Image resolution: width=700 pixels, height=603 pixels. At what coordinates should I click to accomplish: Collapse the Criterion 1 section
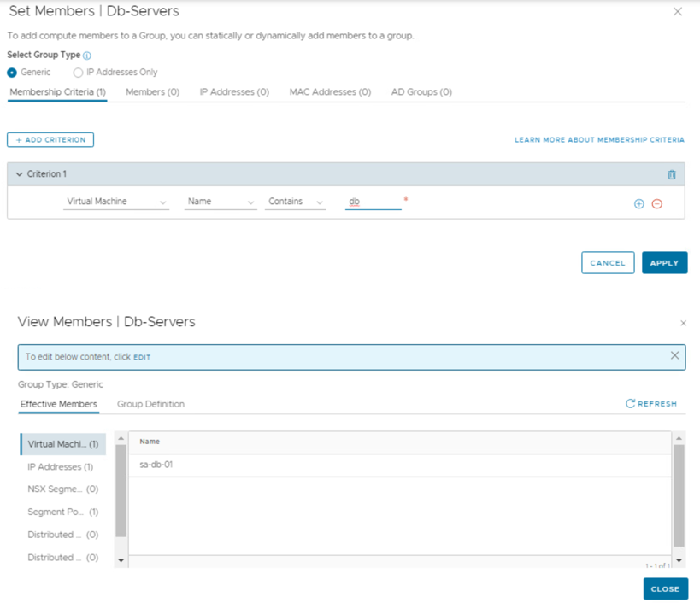(20, 174)
